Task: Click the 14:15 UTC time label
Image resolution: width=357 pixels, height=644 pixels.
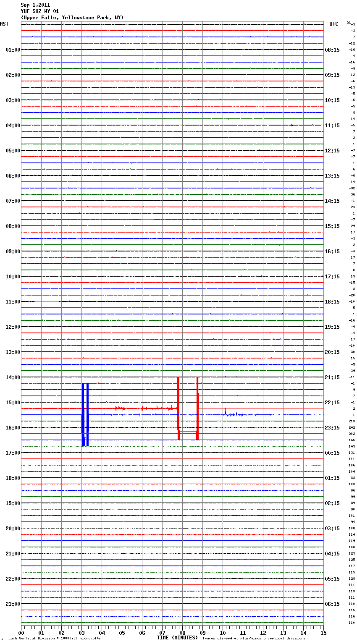Action: pos(332,201)
